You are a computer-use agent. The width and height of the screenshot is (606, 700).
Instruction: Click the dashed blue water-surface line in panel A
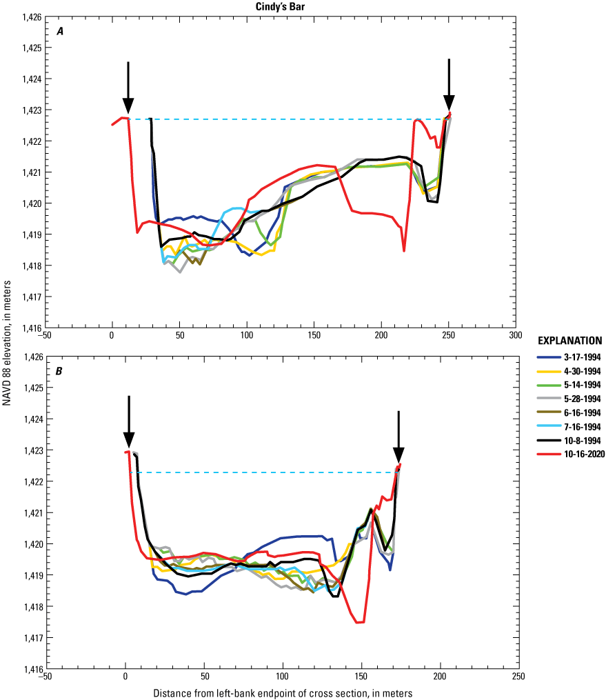[290, 119]
